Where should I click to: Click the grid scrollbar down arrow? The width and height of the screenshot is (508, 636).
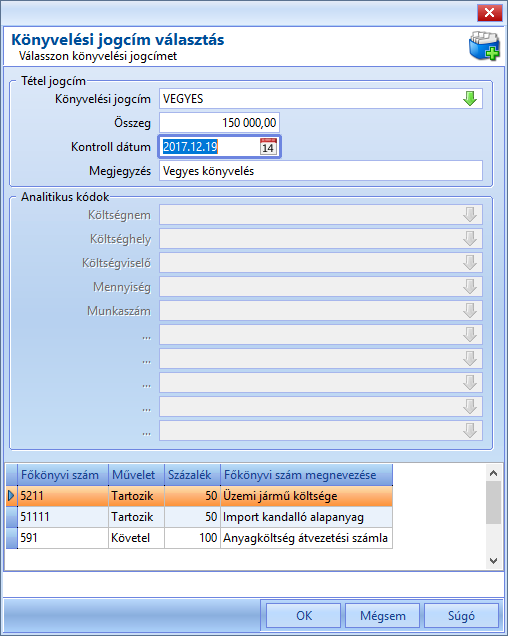(x=493, y=561)
